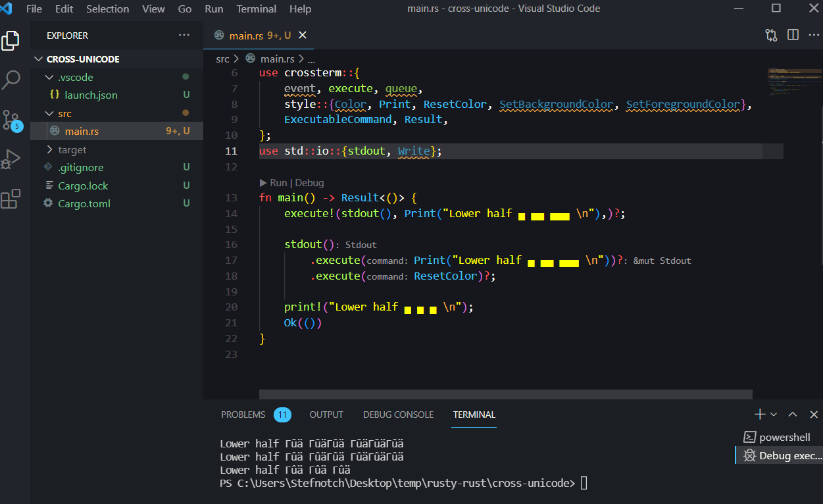Image resolution: width=823 pixels, height=504 pixels.
Task: Open the Cargo.lock file
Action: [x=116, y=186]
